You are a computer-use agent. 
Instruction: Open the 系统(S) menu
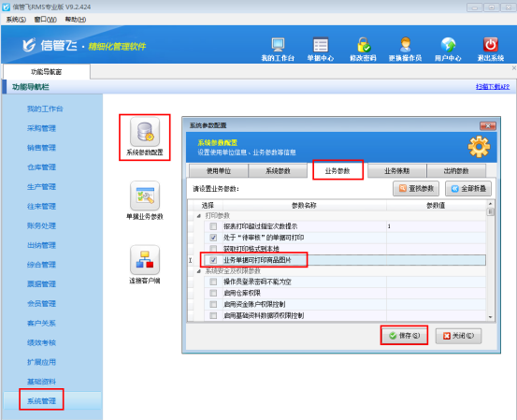pyautogui.click(x=16, y=20)
